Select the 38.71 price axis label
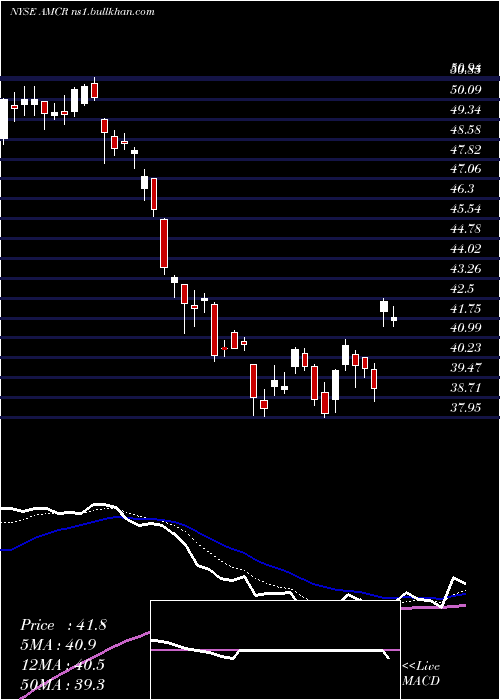Viewport: 500px width, 700px height. (466, 388)
